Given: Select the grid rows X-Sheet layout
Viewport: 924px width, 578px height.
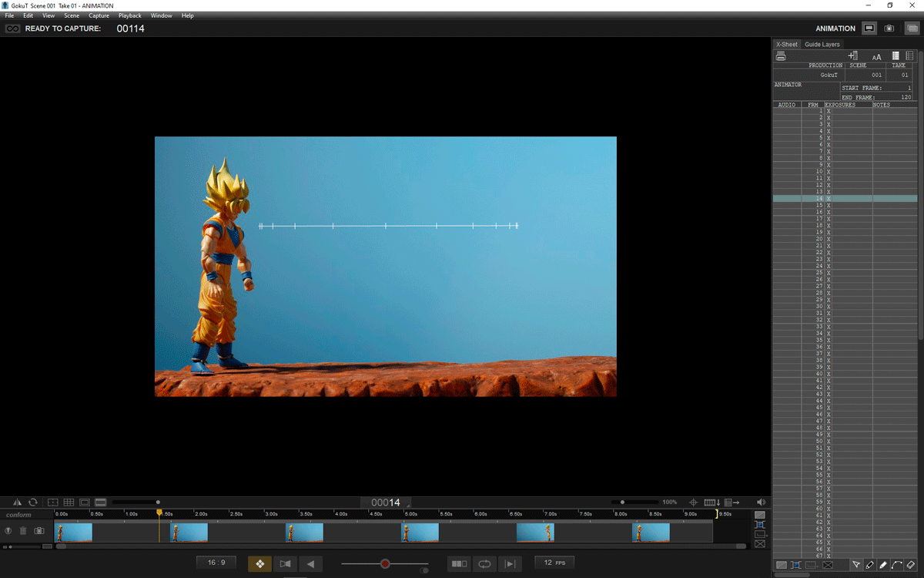Looking at the screenshot, I should tap(910, 56).
